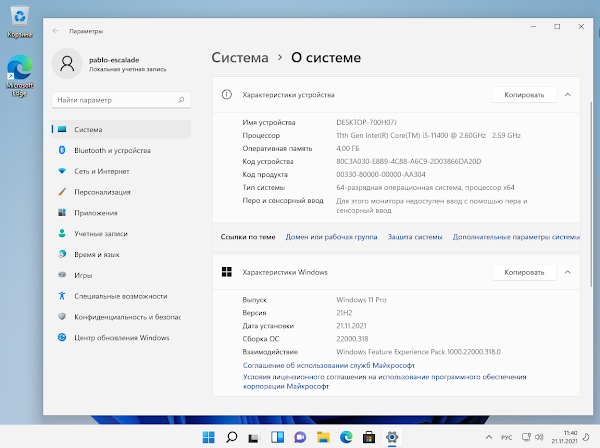The width and height of the screenshot is (600, 448).
Task: Open File Explorer from the taskbar
Action: click(x=323, y=437)
